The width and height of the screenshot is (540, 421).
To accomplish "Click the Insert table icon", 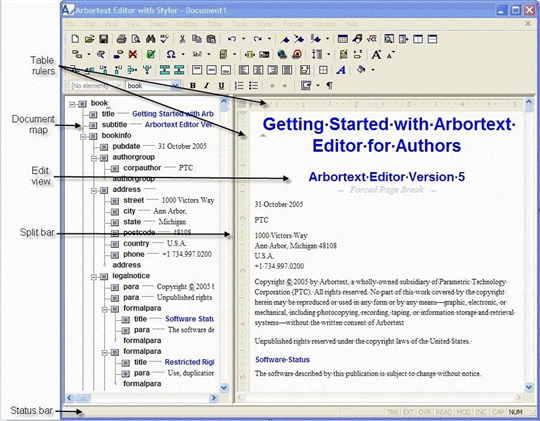I will click(x=342, y=39).
